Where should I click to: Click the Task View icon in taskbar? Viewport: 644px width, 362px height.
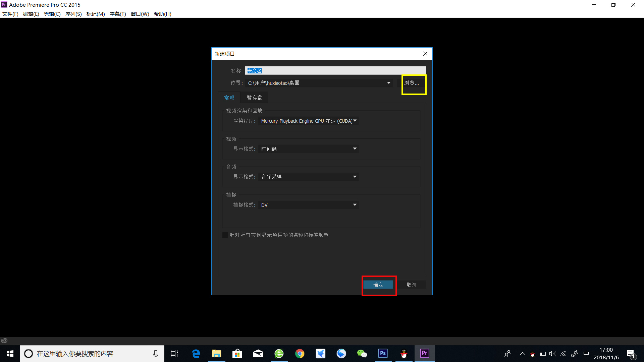(x=174, y=354)
